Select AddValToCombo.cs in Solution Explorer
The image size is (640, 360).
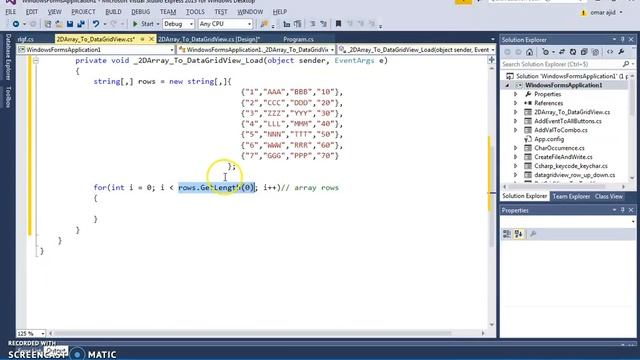coord(560,130)
